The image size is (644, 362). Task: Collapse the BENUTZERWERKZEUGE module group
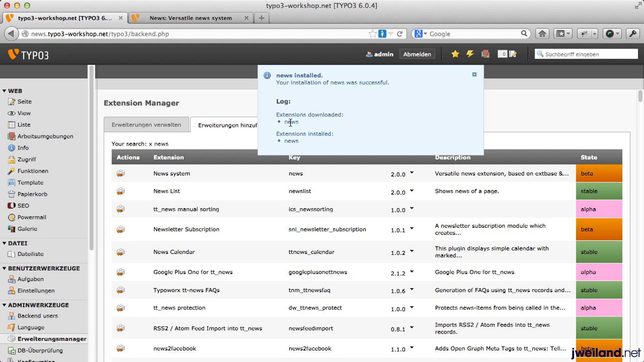pyautogui.click(x=4, y=268)
